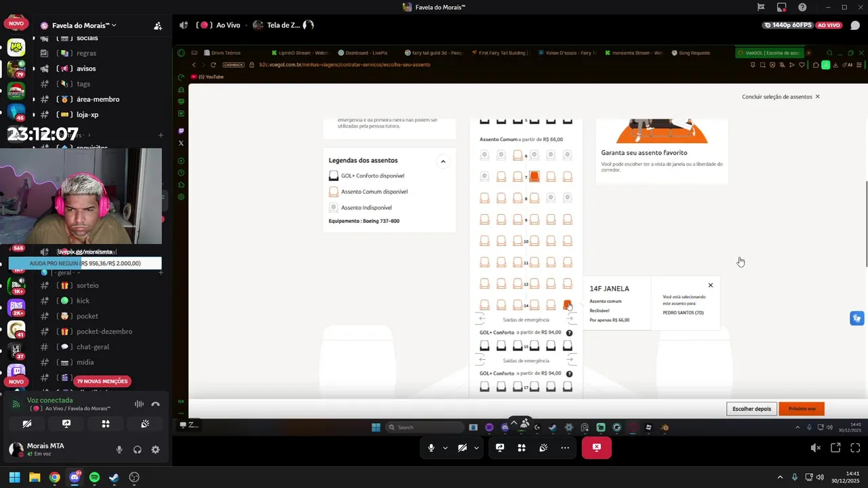Mute microphone next to Morais MTA
The height and width of the screenshot is (488, 868).
[119, 449]
